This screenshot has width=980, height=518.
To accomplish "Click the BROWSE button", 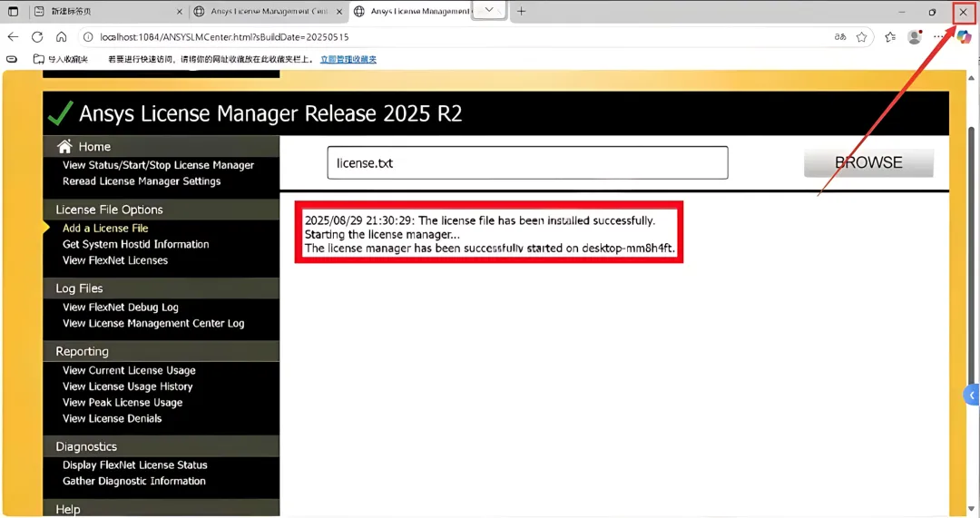I will 868,162.
